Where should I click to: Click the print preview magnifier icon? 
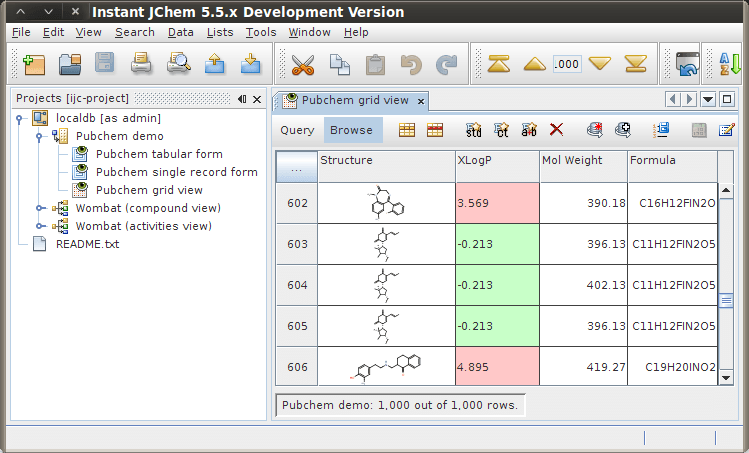[x=178, y=65]
